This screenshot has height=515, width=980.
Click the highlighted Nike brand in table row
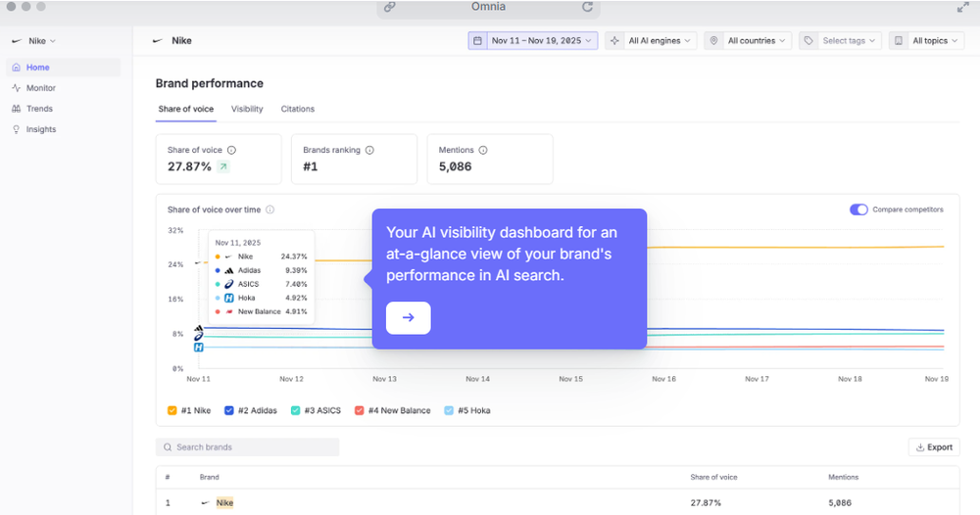[x=224, y=502]
